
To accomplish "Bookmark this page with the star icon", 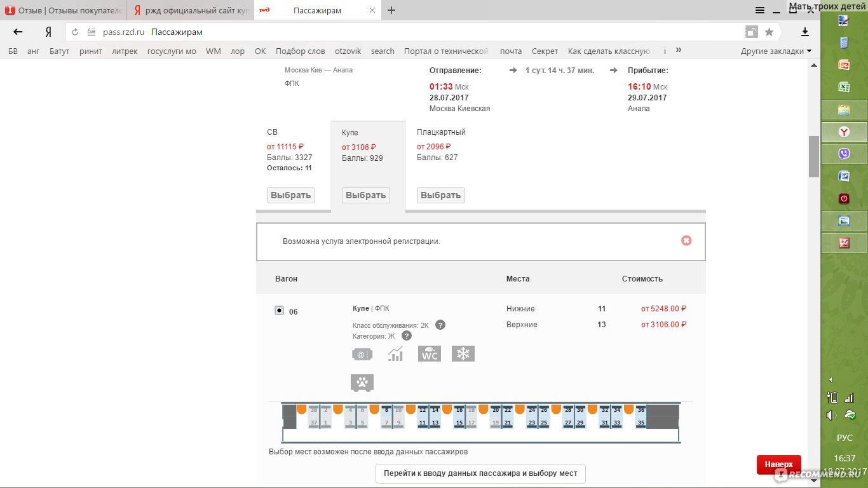I will (769, 32).
